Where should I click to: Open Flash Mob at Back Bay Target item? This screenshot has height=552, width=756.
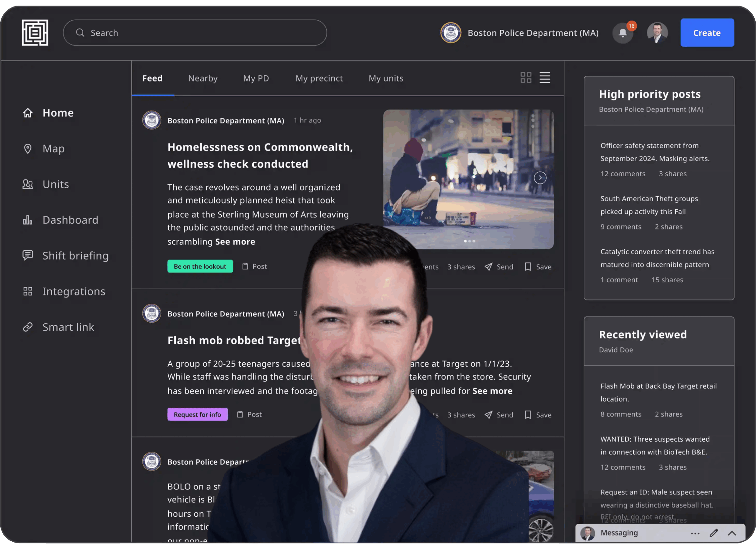659,393
